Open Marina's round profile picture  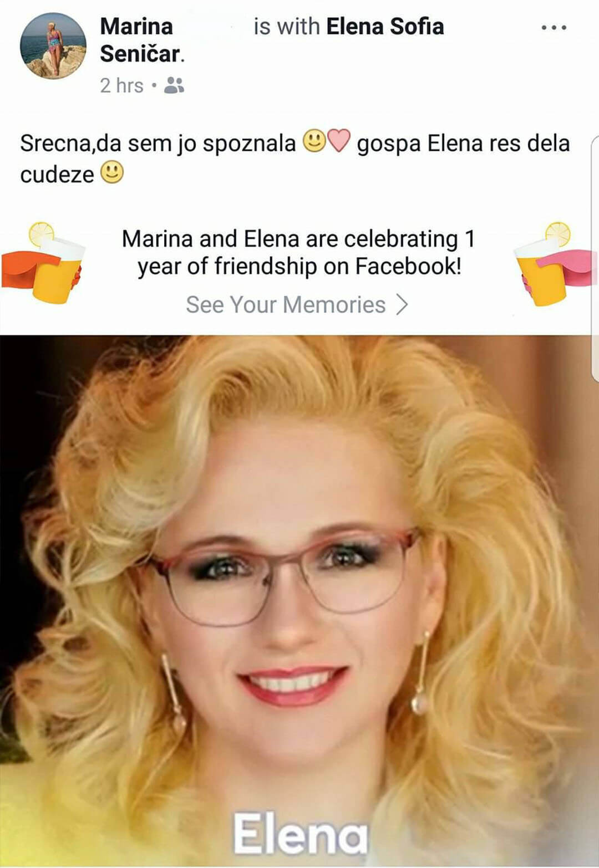point(53,46)
